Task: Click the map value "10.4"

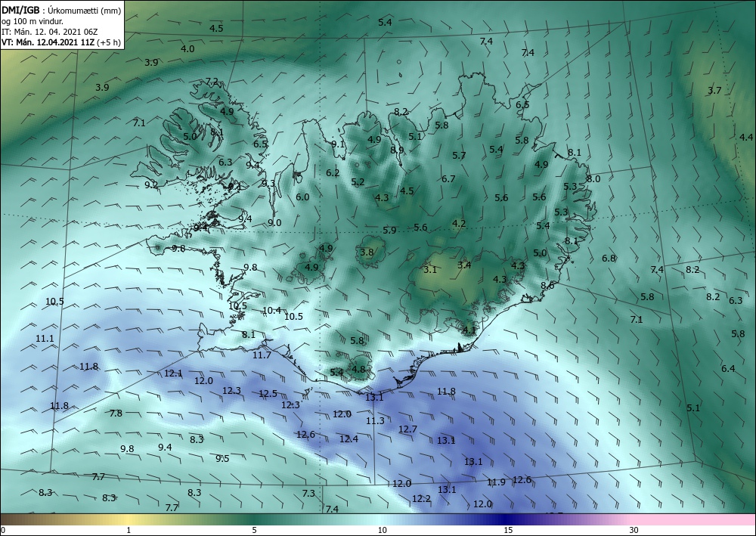Action: coord(272,311)
